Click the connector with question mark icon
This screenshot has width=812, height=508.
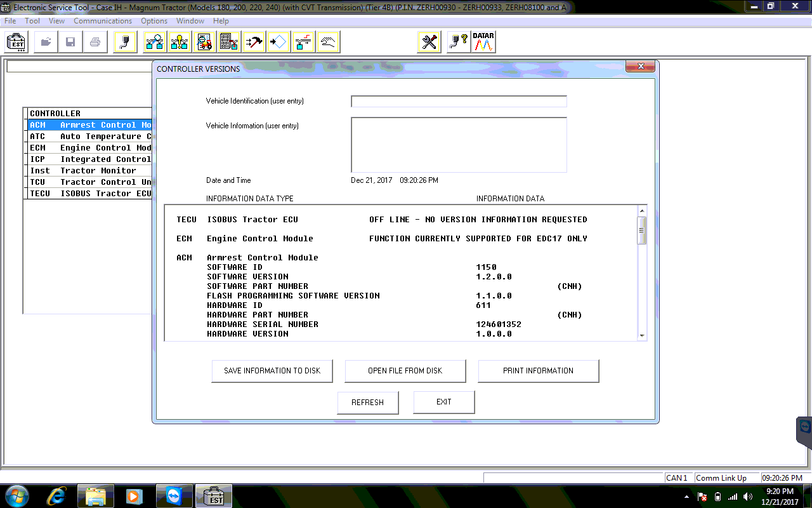tap(458, 43)
